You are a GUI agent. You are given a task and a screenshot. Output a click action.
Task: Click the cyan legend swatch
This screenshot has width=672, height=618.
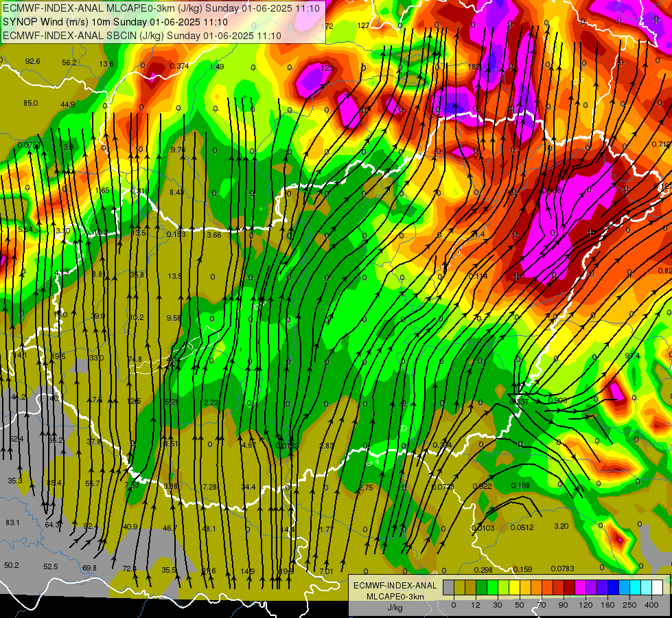tap(636, 587)
